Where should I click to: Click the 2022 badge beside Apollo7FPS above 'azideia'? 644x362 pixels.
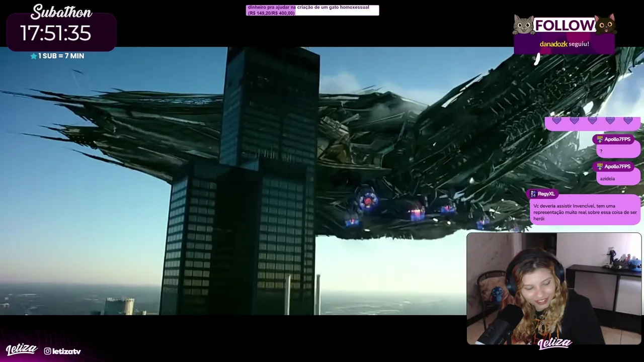(x=599, y=166)
